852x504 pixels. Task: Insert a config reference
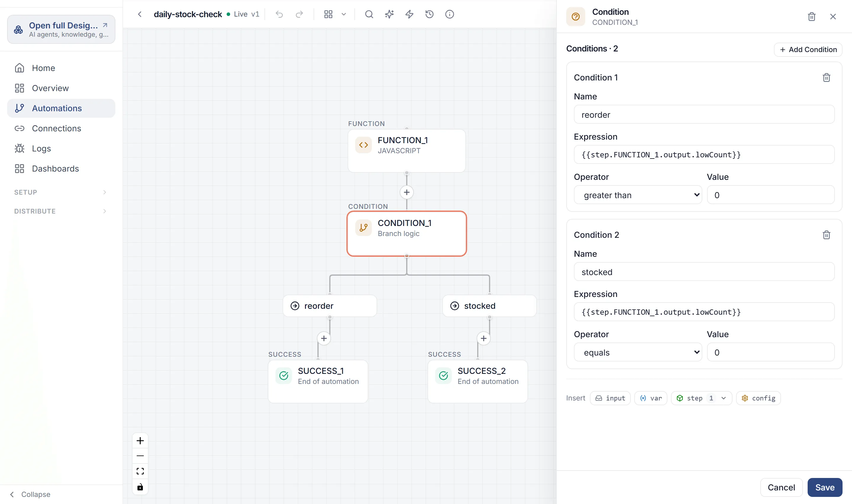(758, 398)
